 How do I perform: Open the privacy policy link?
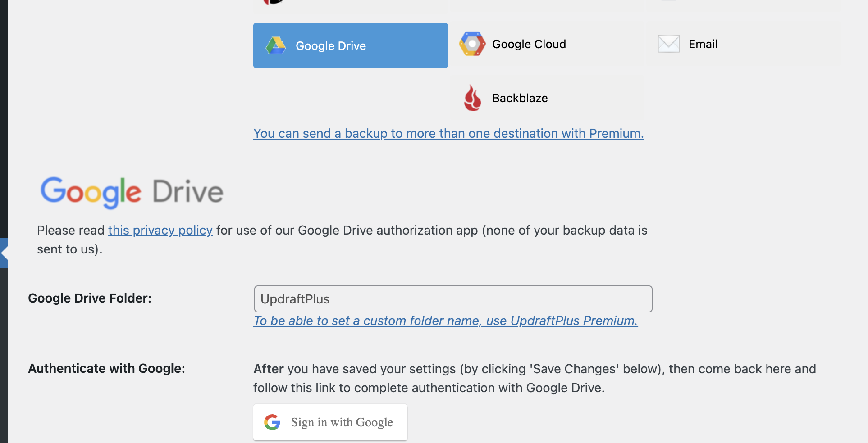[x=160, y=230]
